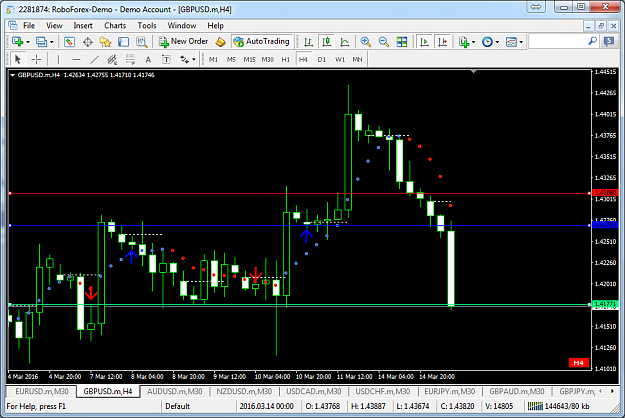Switch to the EURUSD.m,M30 chart tab
The height and width of the screenshot is (418, 625).
tap(42, 391)
